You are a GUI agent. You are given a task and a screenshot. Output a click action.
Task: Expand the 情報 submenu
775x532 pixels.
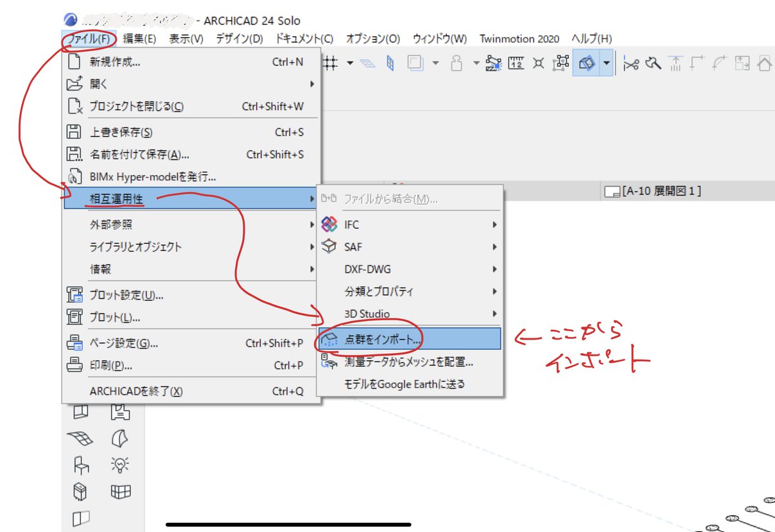[191, 269]
